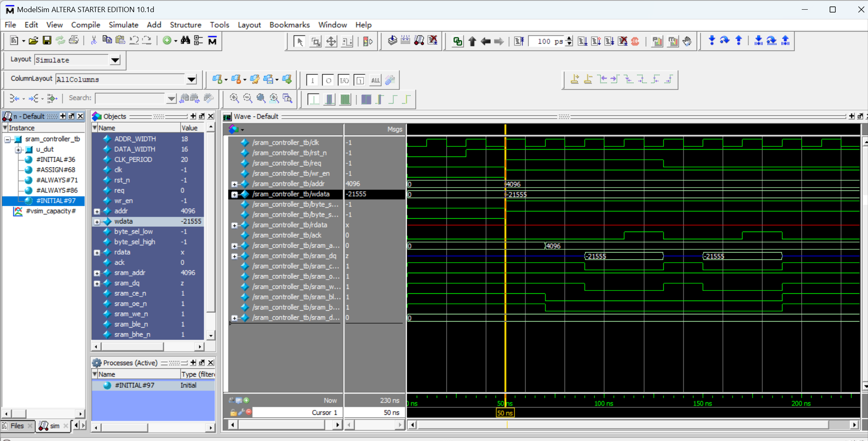Screen dimensions: 868x441
Task: Increase run length with stepper up arrow
Action: pos(570,39)
